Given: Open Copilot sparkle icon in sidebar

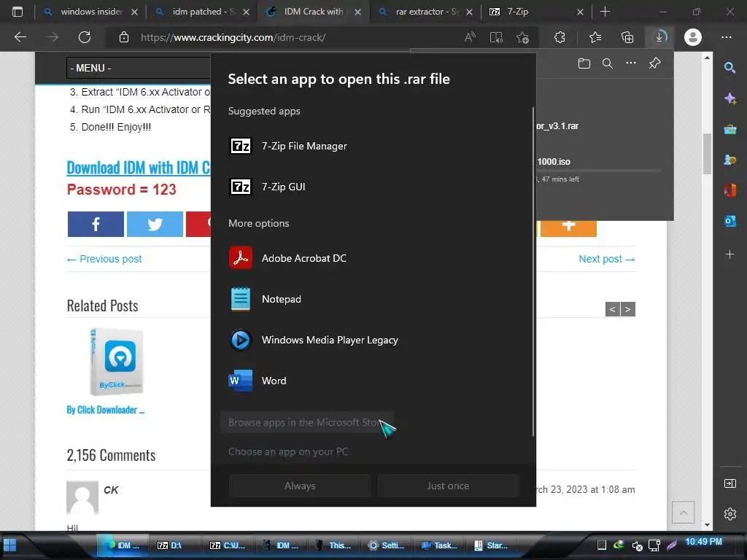Looking at the screenshot, I should click(729, 98).
